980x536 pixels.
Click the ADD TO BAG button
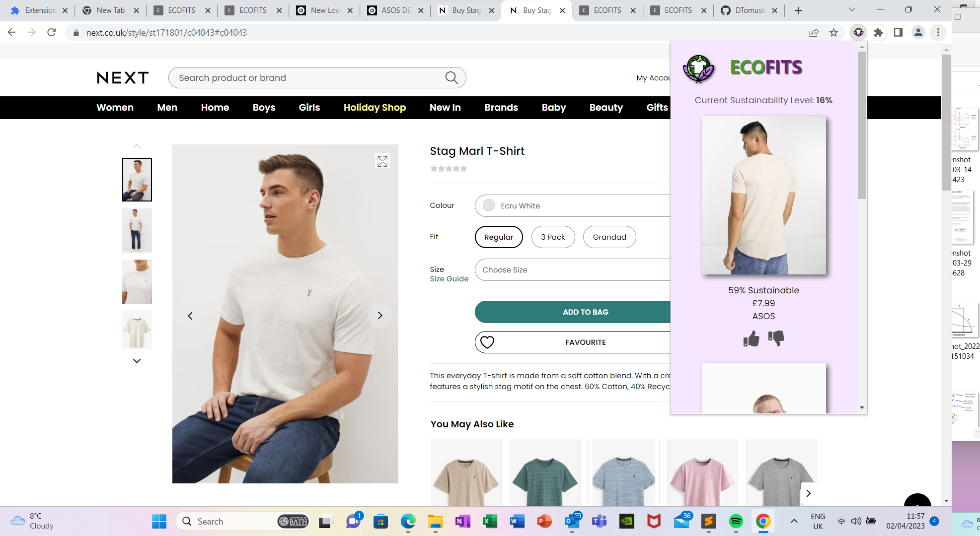point(585,312)
